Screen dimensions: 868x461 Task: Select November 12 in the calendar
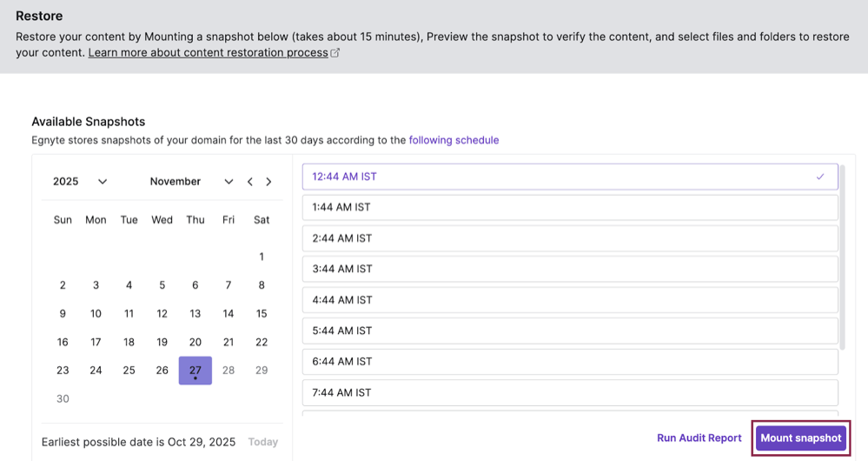tap(162, 314)
